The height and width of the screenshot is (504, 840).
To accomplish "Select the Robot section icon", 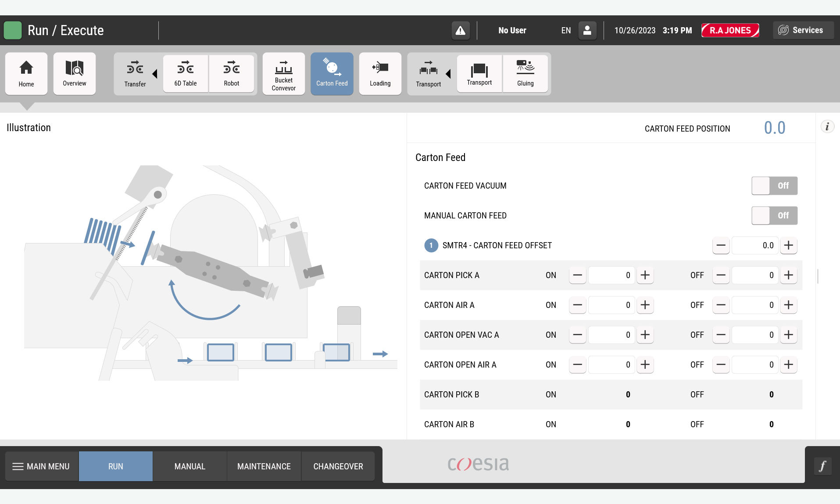I will 232,74.
